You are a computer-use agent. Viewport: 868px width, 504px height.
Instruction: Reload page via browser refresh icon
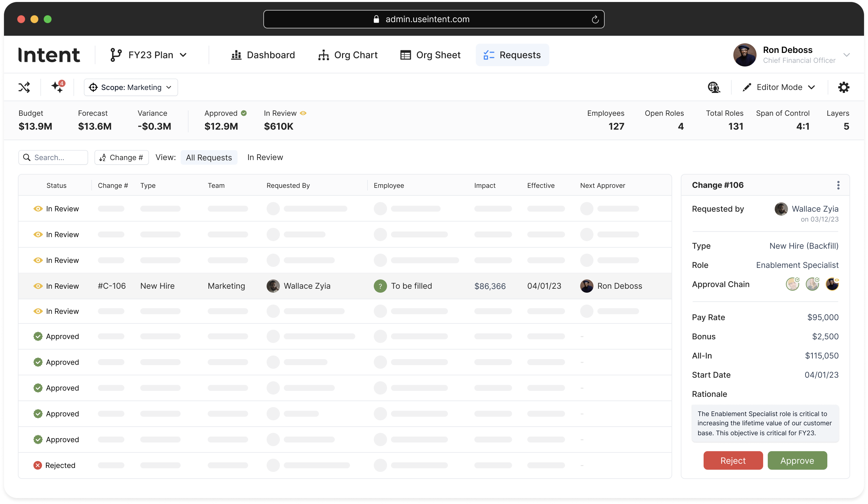click(595, 20)
